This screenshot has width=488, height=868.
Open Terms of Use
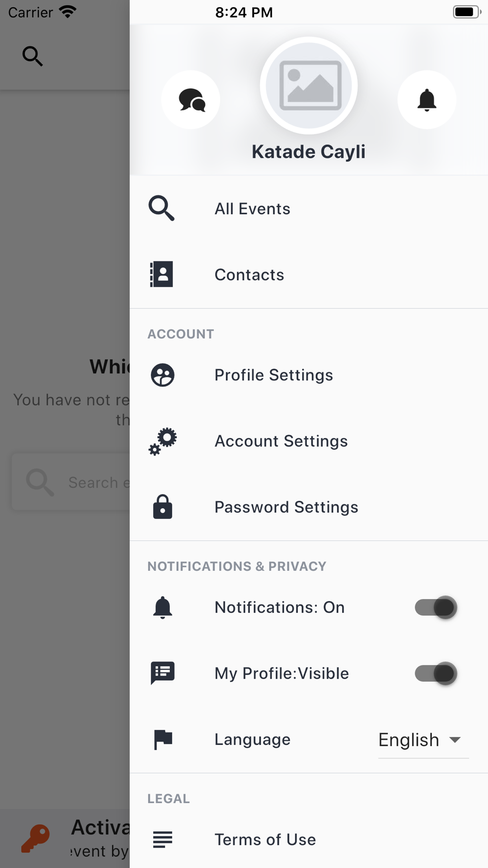pos(265,840)
